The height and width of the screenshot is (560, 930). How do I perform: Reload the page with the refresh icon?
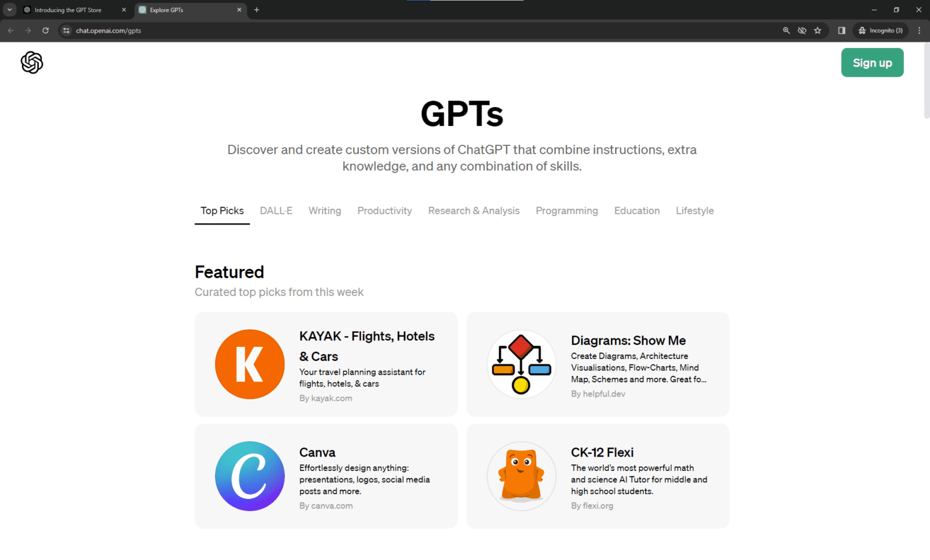(x=45, y=30)
